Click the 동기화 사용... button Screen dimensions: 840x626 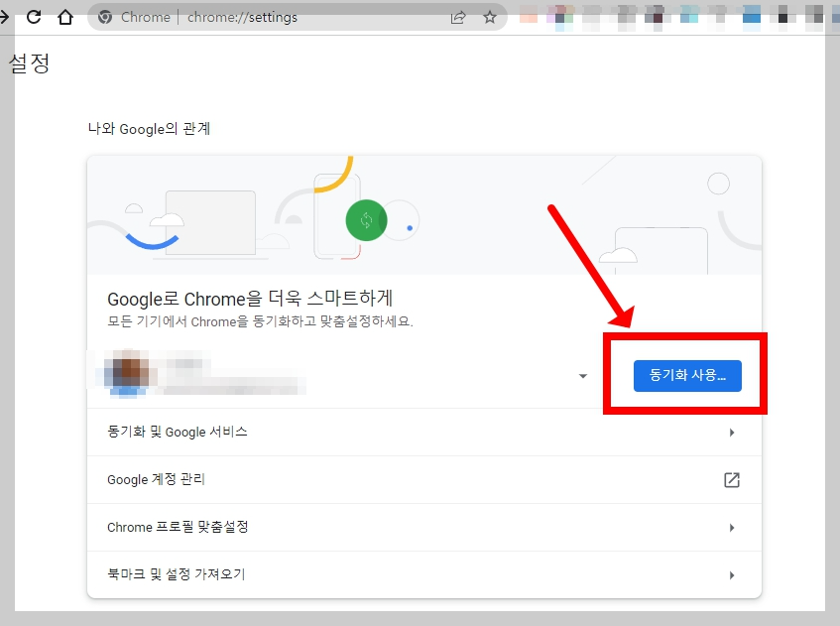coord(687,376)
